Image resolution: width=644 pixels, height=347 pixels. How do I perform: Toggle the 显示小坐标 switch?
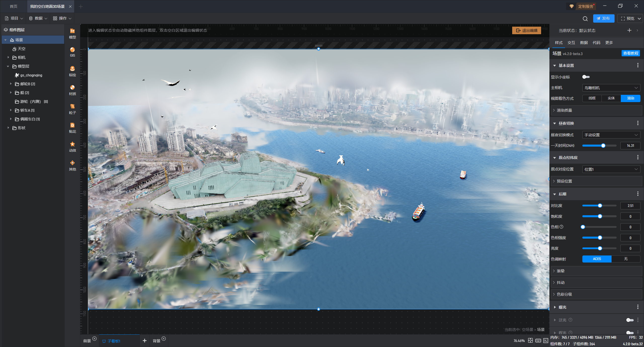pyautogui.click(x=586, y=77)
